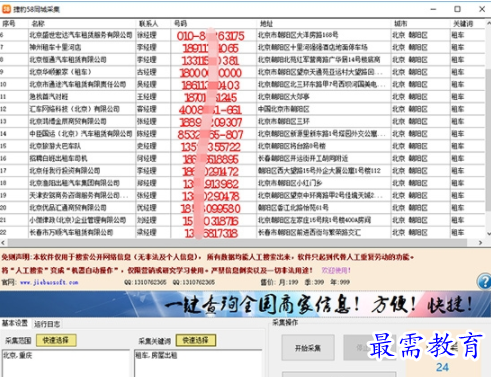Click 快速选择 next to 采集范围
491x377 pixels.
[56, 340]
